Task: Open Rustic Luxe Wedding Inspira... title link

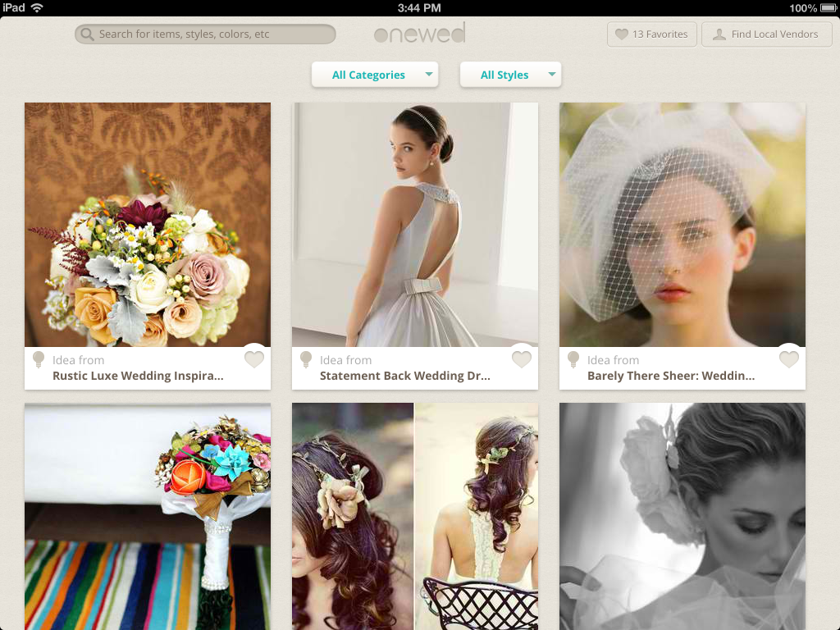Action: 138,376
